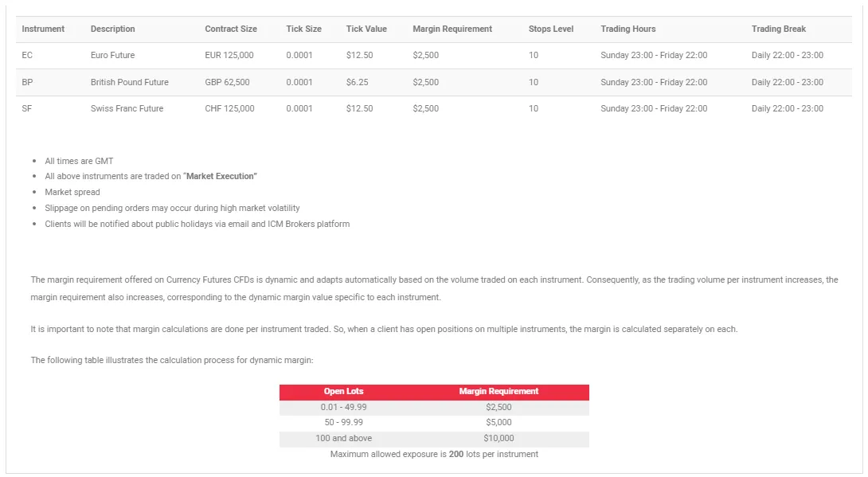Click the Stops Level column header
868x477 pixels.
click(x=550, y=29)
